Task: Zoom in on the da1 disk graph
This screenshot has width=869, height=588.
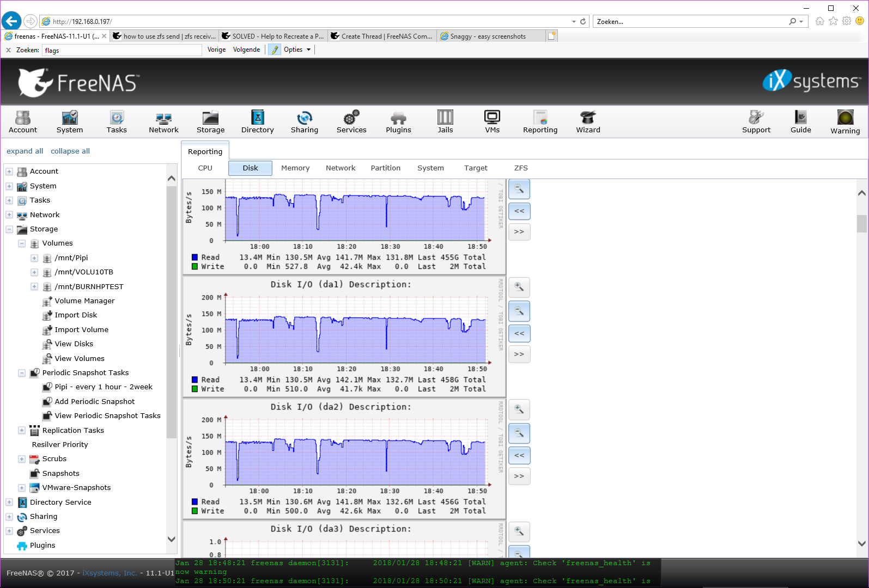Action: pos(519,287)
